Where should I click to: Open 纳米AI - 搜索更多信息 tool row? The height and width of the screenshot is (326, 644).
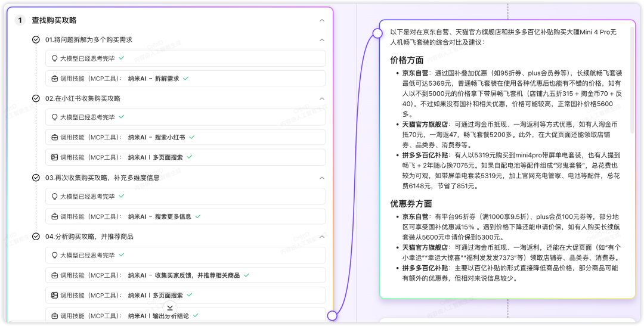point(185,216)
